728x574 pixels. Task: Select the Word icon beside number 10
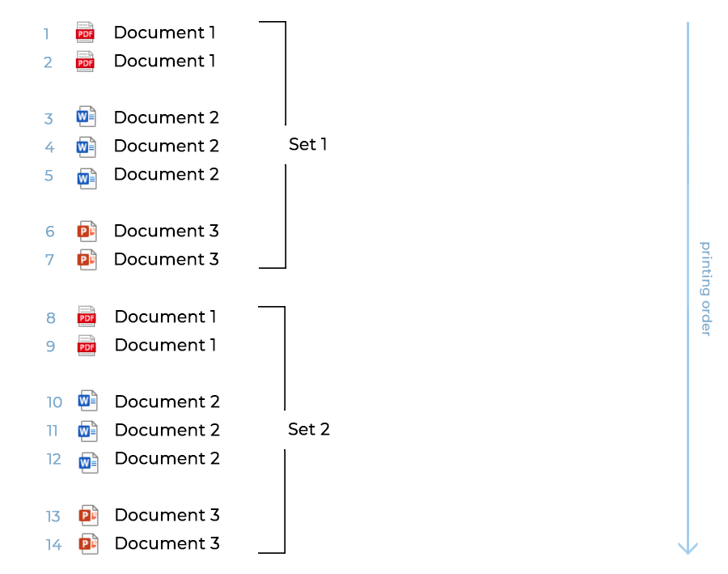click(x=87, y=401)
